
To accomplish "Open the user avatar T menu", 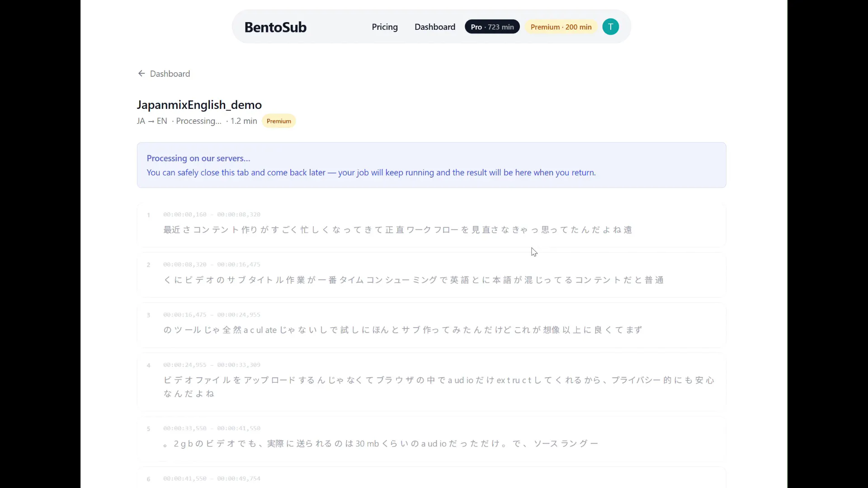I will 611,27.
